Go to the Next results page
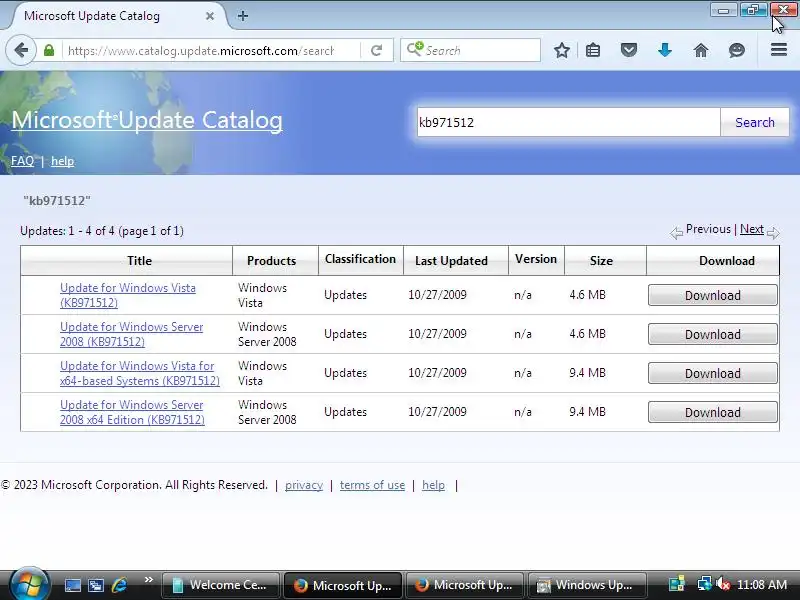Screen dimensions: 800x600 tap(752, 229)
